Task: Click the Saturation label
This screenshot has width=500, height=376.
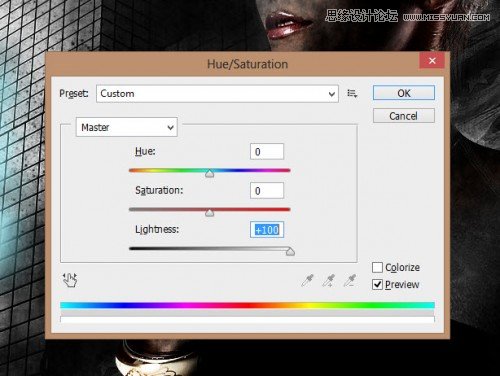Action: coord(159,190)
